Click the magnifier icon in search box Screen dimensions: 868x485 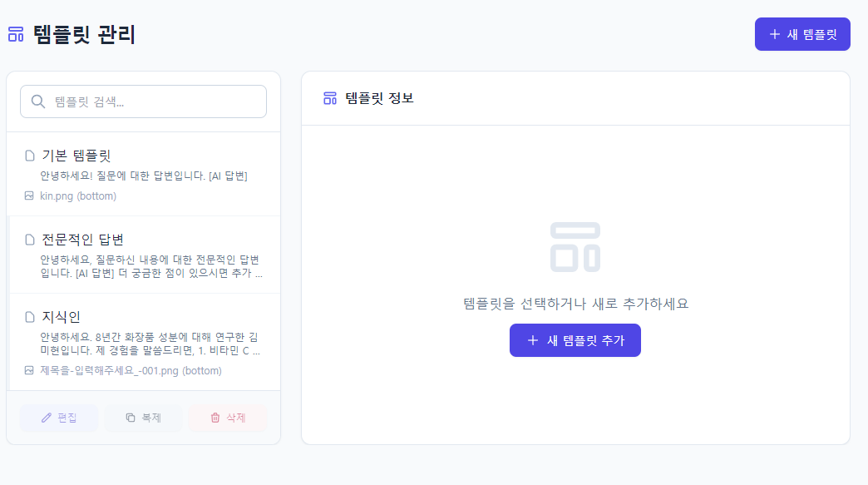37,101
